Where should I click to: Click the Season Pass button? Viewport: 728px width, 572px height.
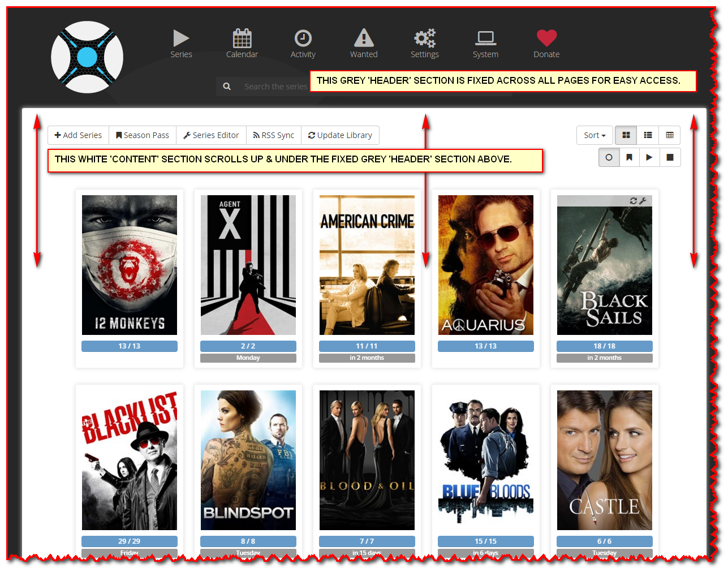(x=143, y=135)
